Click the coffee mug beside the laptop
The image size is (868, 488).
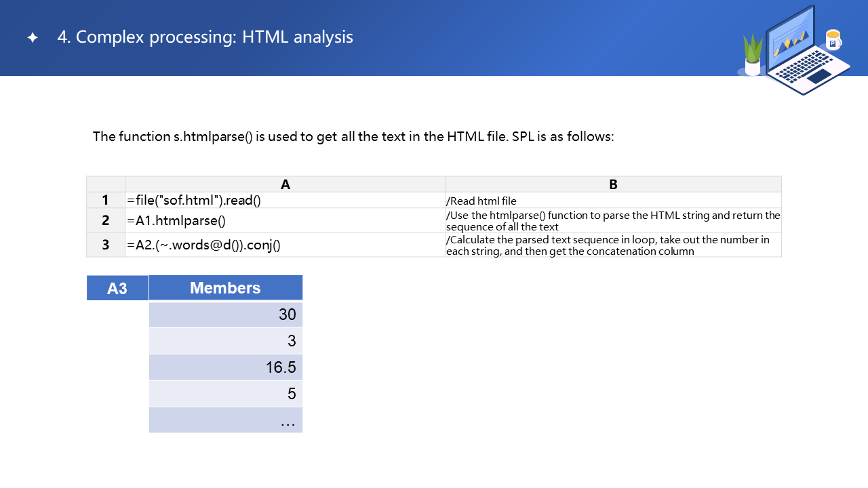(833, 40)
